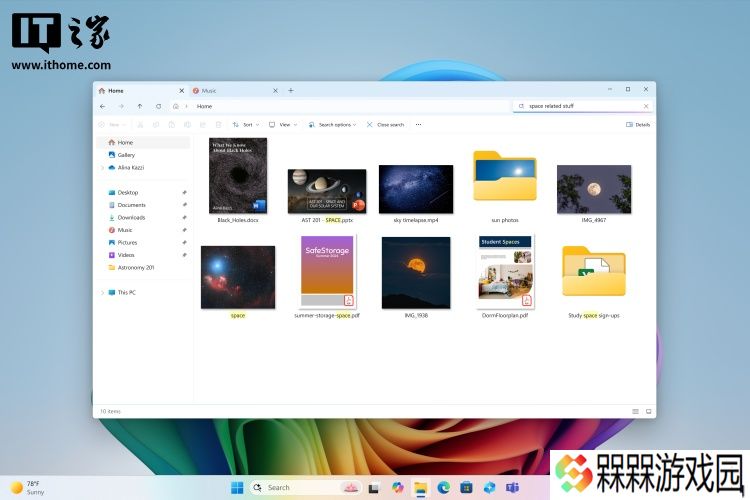Viewport: 750px width, 500px height.
Task: Click the home icon in address bar
Action: [176, 106]
